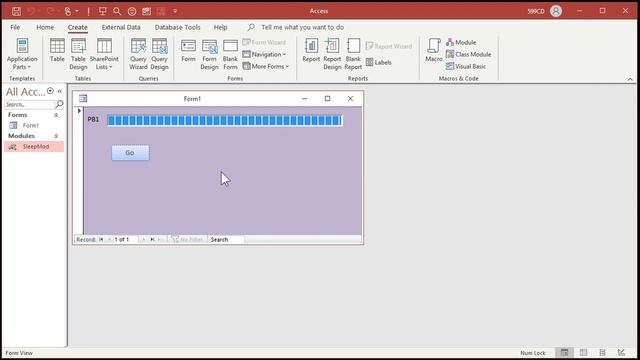Click the navigation pane Search box
The width and height of the screenshot is (640, 360).
[29, 104]
